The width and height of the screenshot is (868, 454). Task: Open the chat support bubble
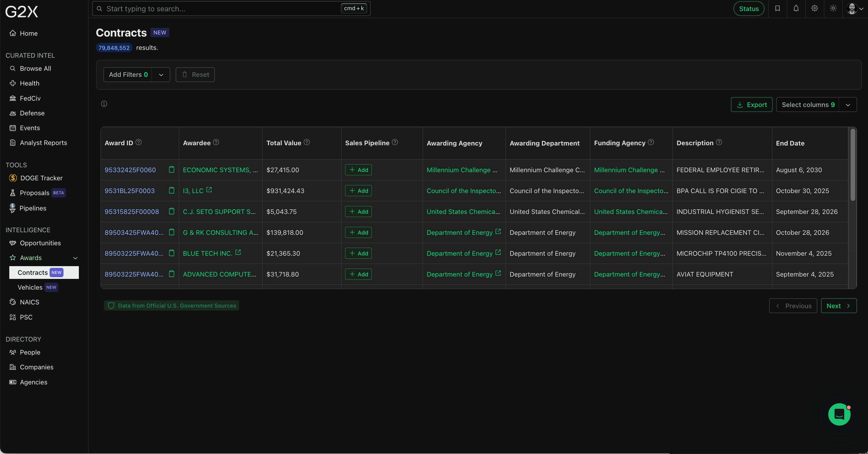[x=839, y=414]
